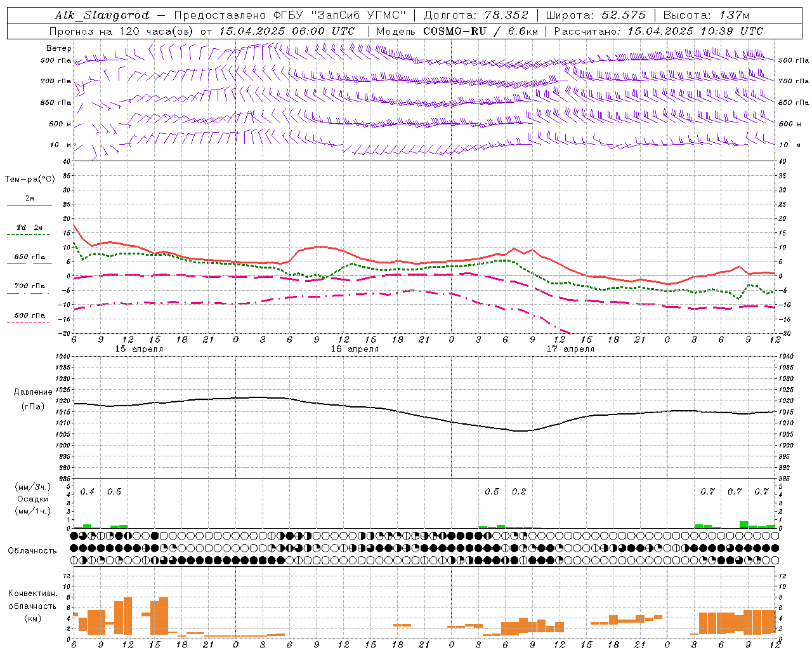Viewport: 812px width, 650px height.
Task: Click the 0.4 precipitation value
Action: point(87,491)
